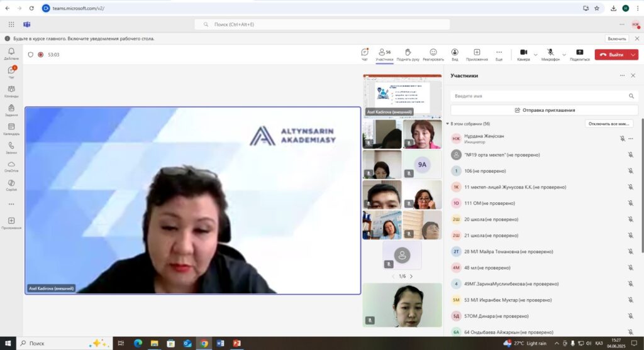This screenshot has height=350, width=644.
Task: Select the shared presentation thumbnail
Action: point(402,96)
